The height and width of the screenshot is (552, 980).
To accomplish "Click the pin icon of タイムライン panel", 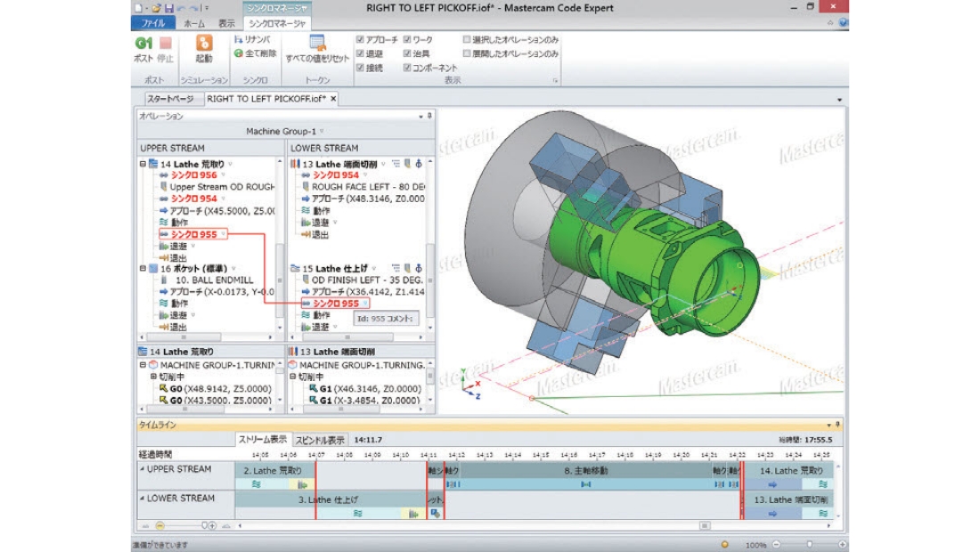I will [x=837, y=425].
